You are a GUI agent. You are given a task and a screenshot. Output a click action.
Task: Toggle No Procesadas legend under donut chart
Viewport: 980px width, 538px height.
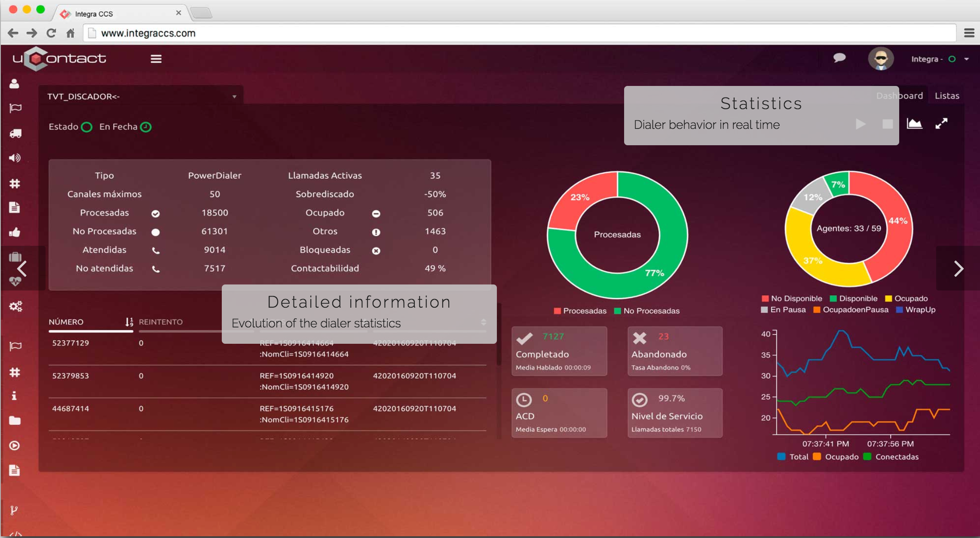(647, 311)
